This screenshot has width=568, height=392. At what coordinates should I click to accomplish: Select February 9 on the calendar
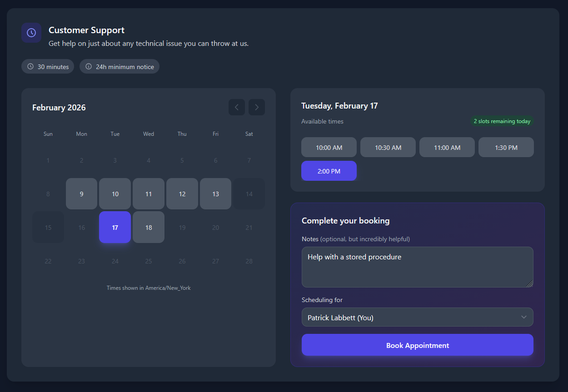pyautogui.click(x=82, y=194)
